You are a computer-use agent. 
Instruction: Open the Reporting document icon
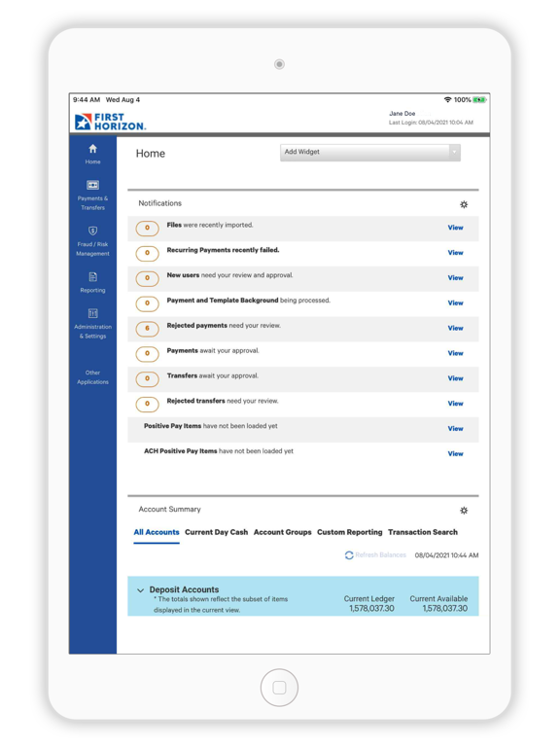[93, 277]
